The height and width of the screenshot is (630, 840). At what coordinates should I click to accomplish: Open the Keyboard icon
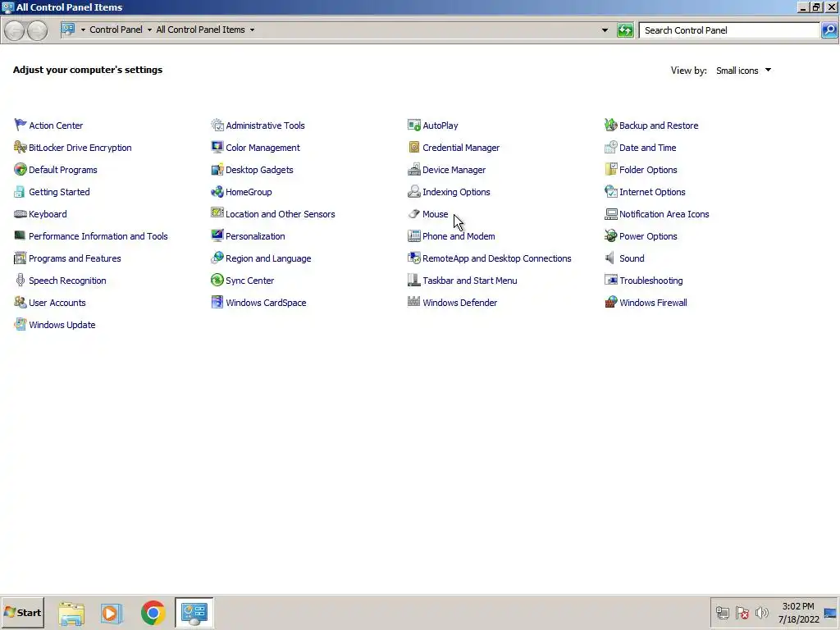click(x=20, y=214)
